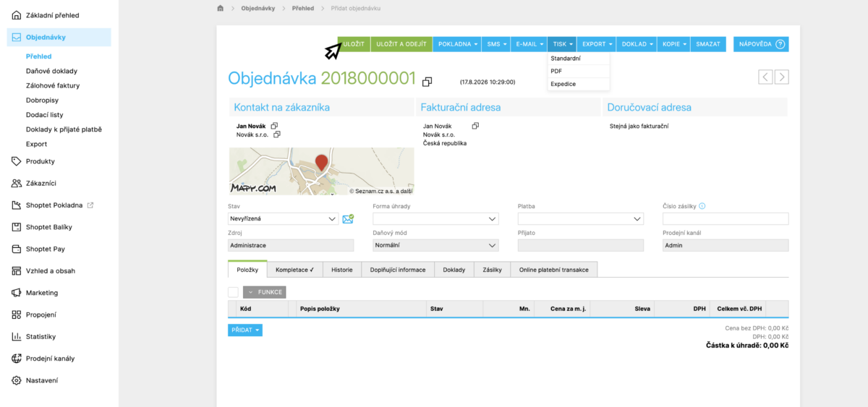
Task: Click copy icon beside Jan Novák in Kontakt na zákazníka
Action: coord(274,126)
